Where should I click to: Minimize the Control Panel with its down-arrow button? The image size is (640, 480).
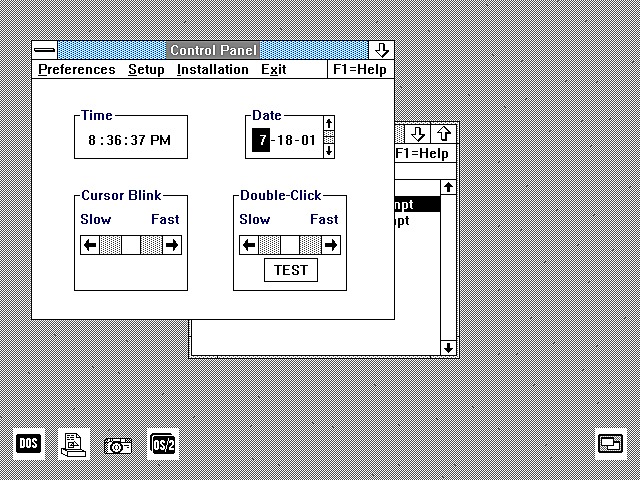(381, 50)
